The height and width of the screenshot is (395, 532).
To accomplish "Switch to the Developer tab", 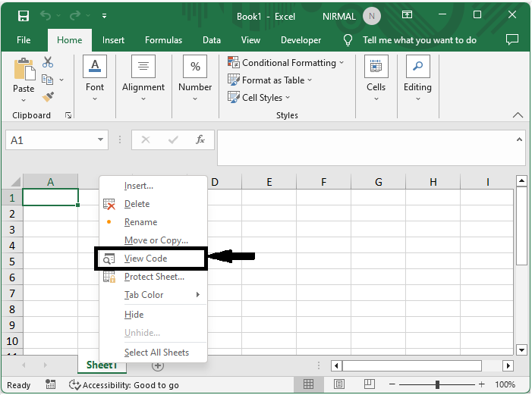I will (x=301, y=40).
